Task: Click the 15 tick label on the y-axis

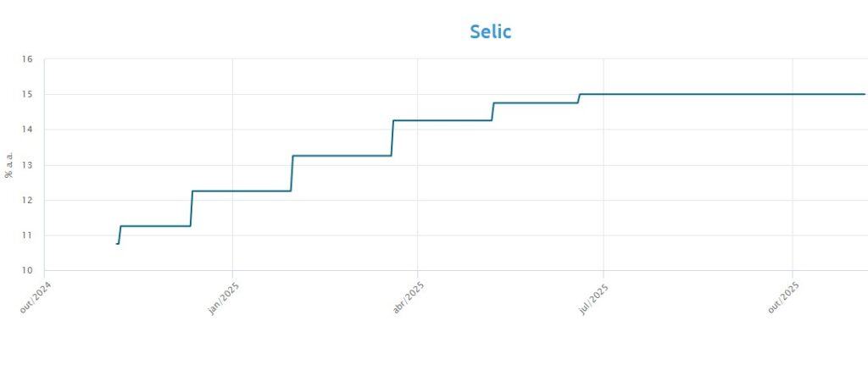Action: [27, 94]
